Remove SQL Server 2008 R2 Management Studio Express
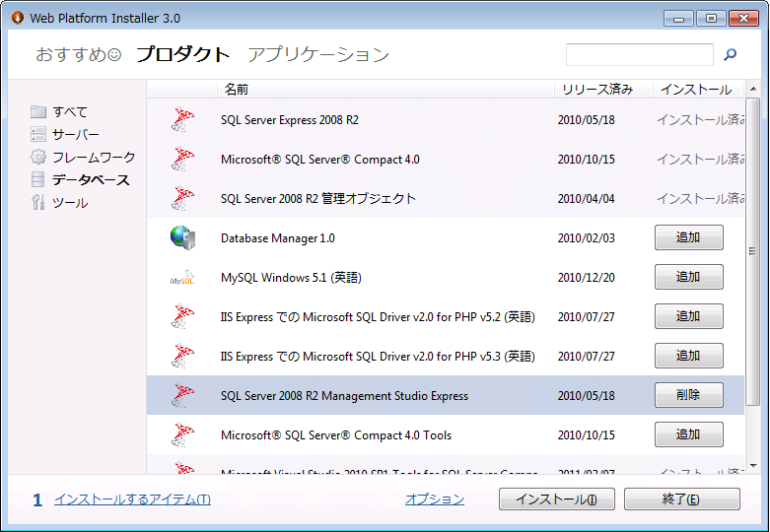This screenshot has height=532, width=770. point(688,395)
